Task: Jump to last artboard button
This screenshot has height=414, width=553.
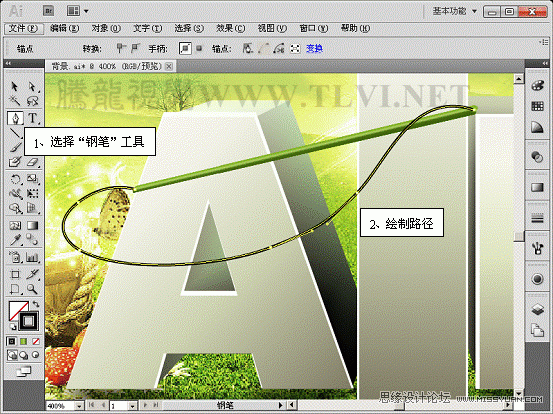Action: 156,406
